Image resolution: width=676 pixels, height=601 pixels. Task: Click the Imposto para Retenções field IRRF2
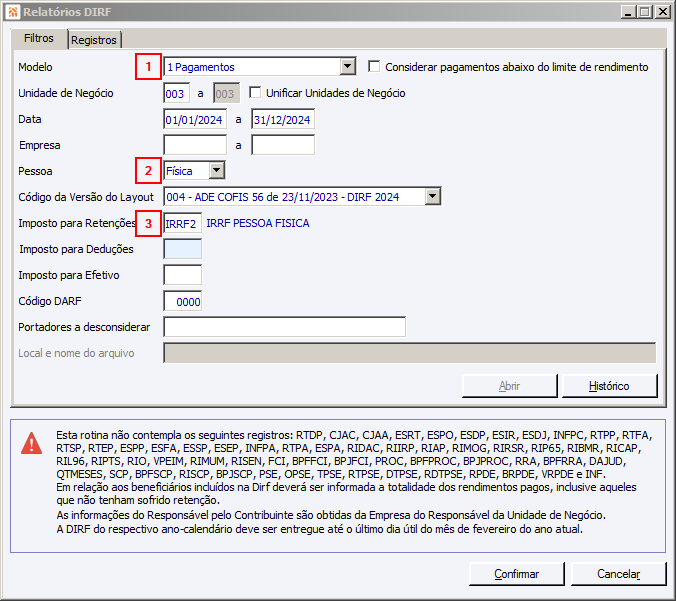click(x=182, y=223)
